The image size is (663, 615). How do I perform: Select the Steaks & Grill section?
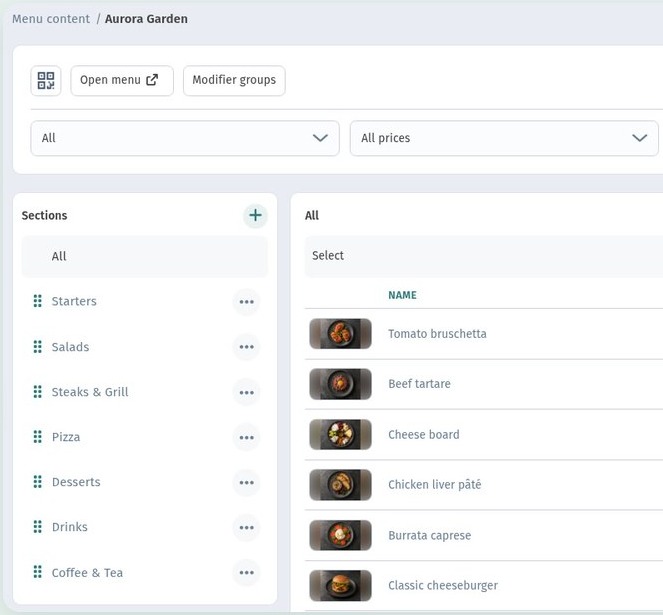tap(90, 392)
